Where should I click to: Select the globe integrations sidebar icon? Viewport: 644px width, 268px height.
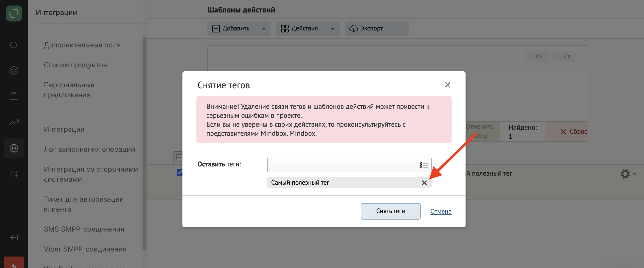click(x=14, y=148)
